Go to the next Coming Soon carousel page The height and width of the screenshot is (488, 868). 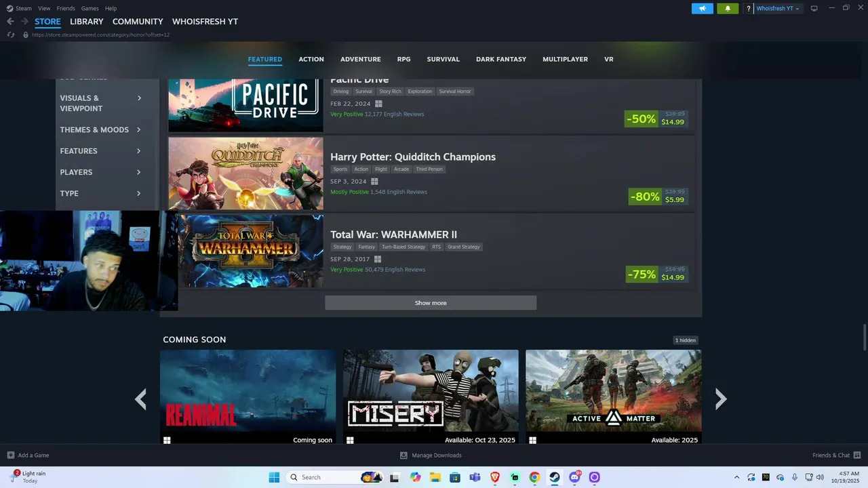point(721,399)
